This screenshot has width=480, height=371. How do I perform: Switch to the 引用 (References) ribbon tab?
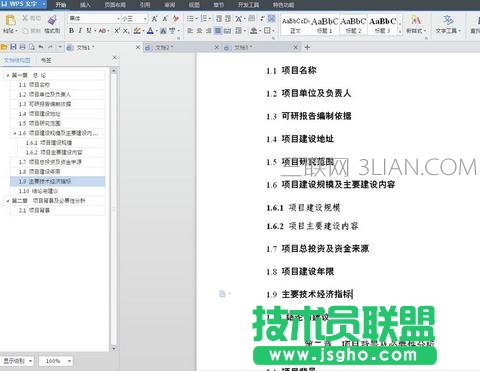click(x=145, y=5)
